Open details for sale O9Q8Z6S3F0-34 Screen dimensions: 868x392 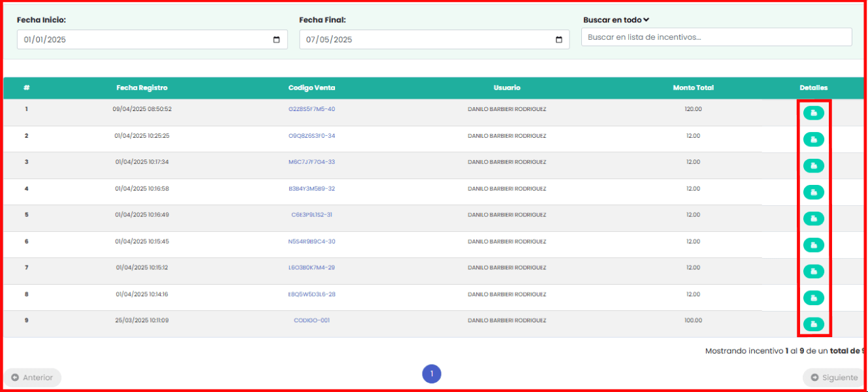(x=813, y=139)
